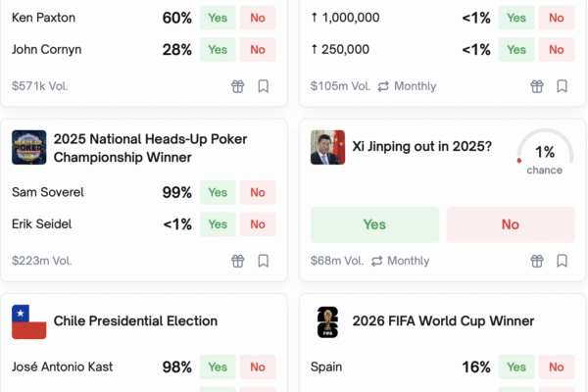Viewport: 588px width, 392px height.
Task: Choose Yes for Ken Paxton
Action: [218, 18]
